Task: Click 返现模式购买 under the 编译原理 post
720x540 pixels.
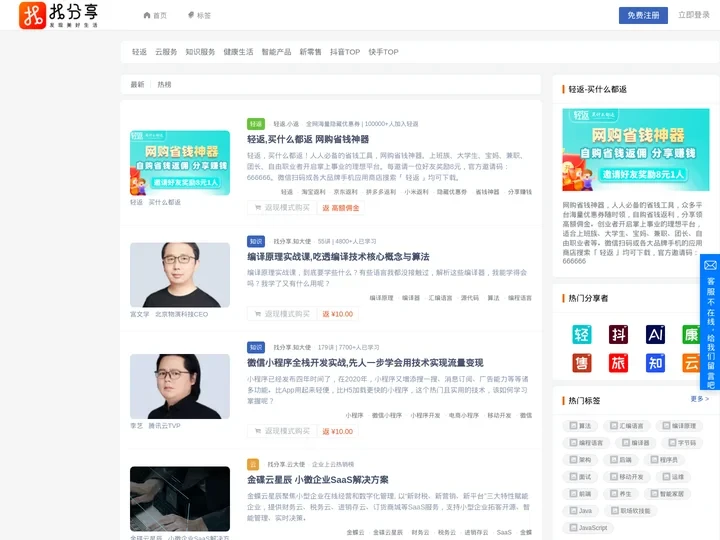Action: point(282,314)
